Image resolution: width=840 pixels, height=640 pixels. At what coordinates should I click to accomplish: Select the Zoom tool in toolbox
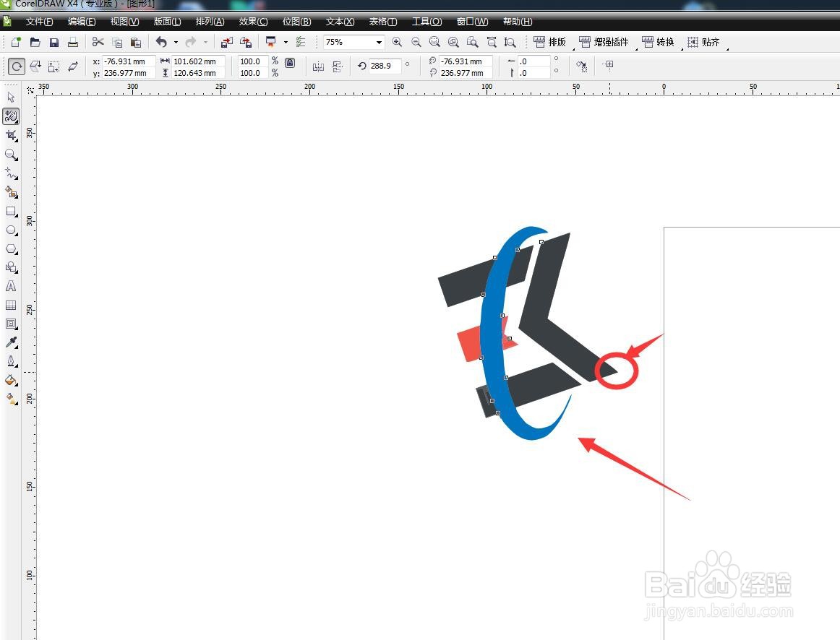coord(11,155)
